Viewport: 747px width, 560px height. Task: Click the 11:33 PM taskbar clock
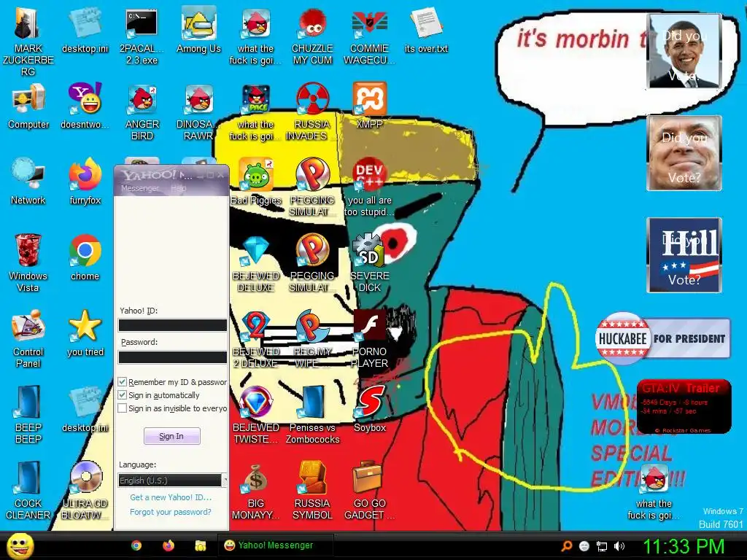(684, 546)
